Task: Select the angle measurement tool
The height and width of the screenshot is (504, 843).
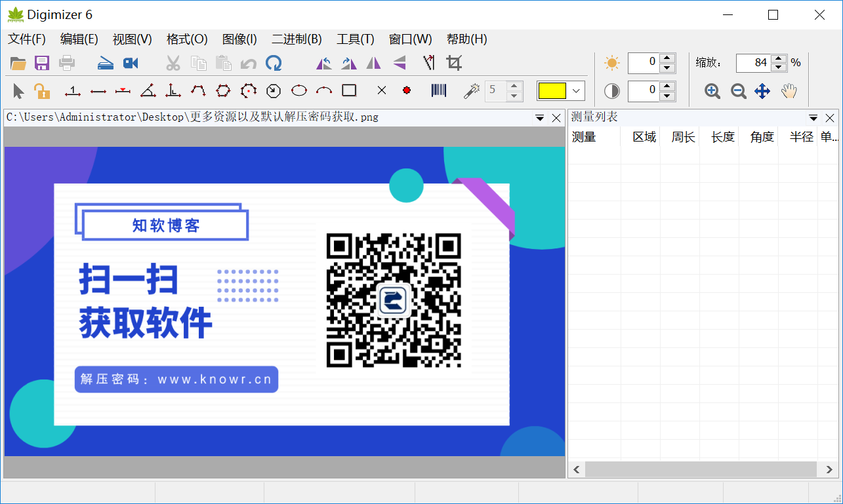Action: pos(148,90)
